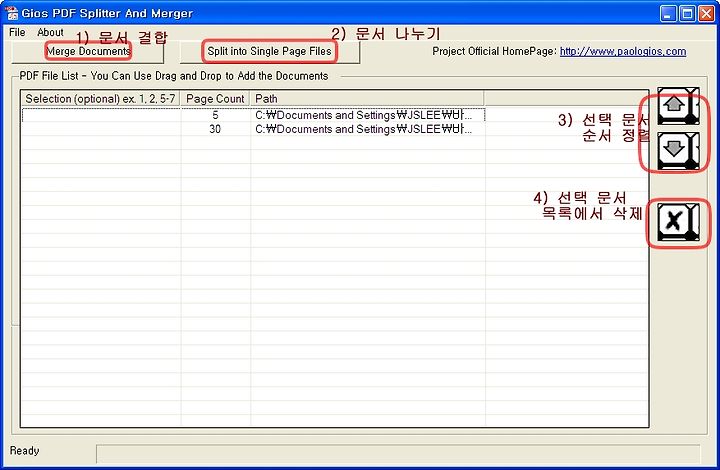Click the path of the 5-page document
Image resolution: width=720 pixels, height=470 pixels.
tap(363, 115)
